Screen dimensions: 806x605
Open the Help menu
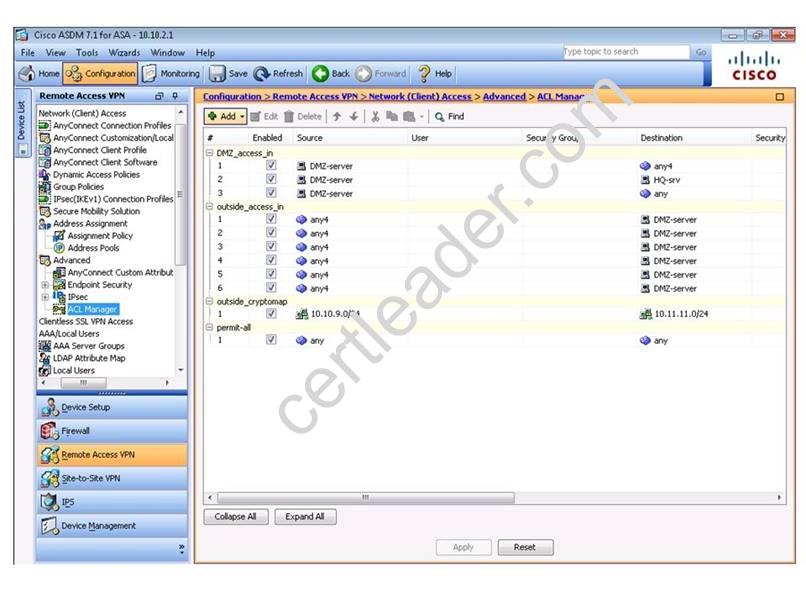coord(205,53)
